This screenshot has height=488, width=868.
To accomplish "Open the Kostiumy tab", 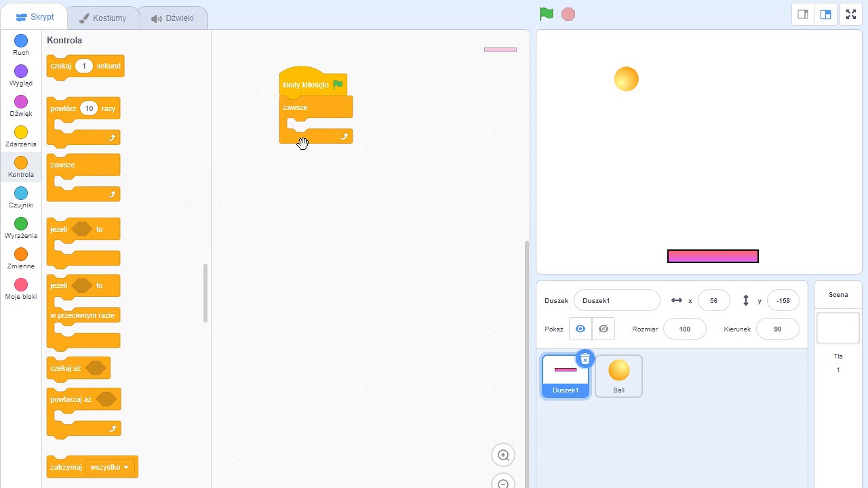I will pos(103,18).
